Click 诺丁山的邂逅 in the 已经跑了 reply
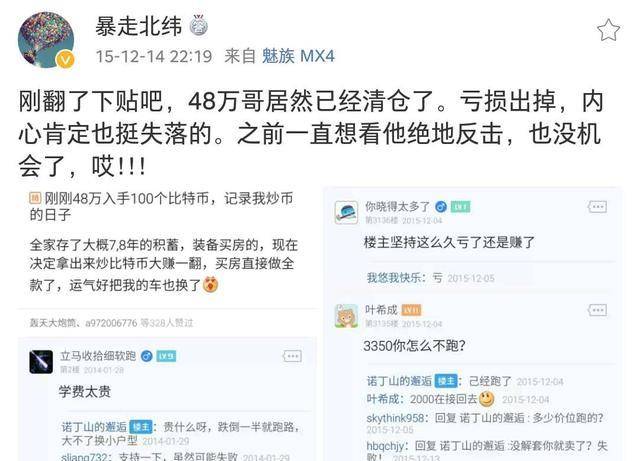 pos(399,381)
